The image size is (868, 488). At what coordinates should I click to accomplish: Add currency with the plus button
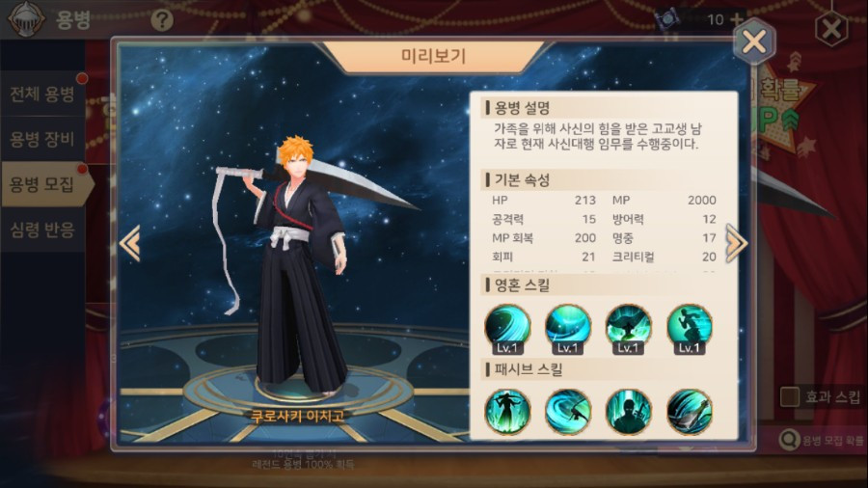[x=737, y=19]
